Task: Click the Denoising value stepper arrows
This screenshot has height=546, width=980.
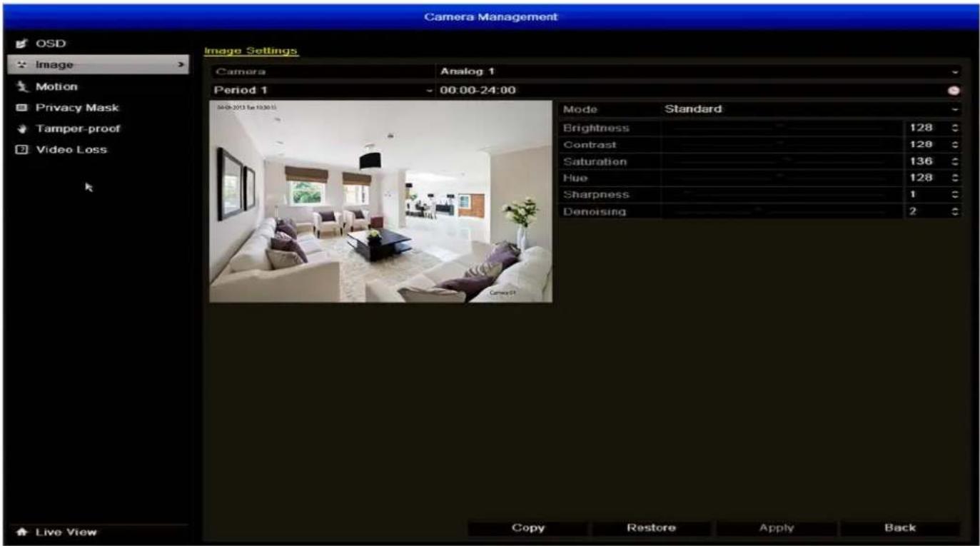Action: coord(954,212)
